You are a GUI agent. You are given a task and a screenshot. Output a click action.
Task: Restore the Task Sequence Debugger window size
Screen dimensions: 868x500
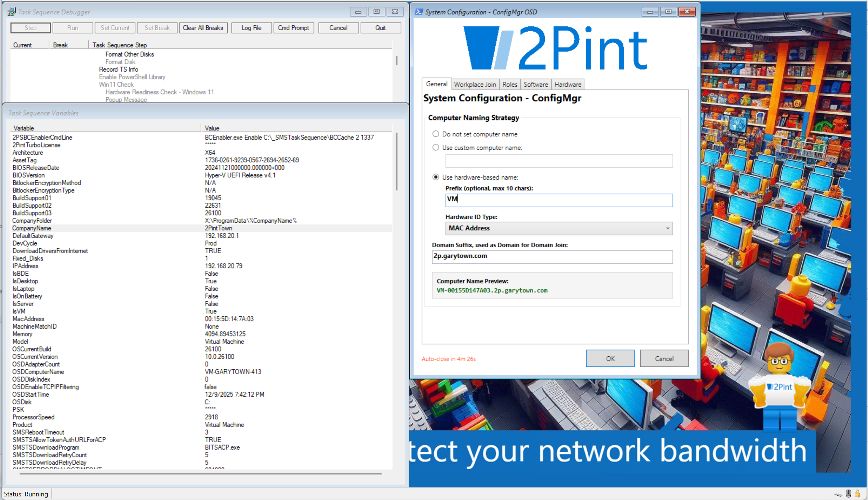coord(377,12)
